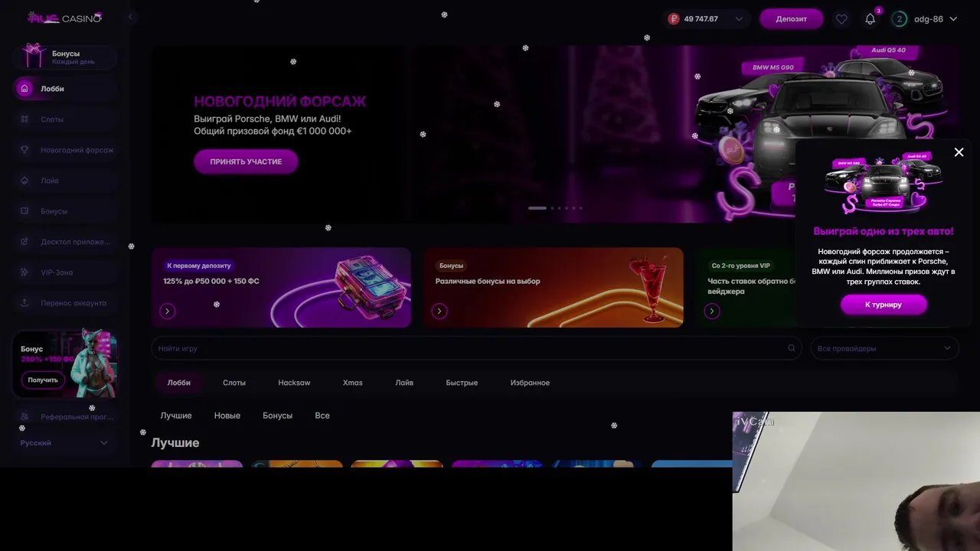Switch to Бонусы filter
This screenshot has width=980, height=551.
(x=277, y=416)
